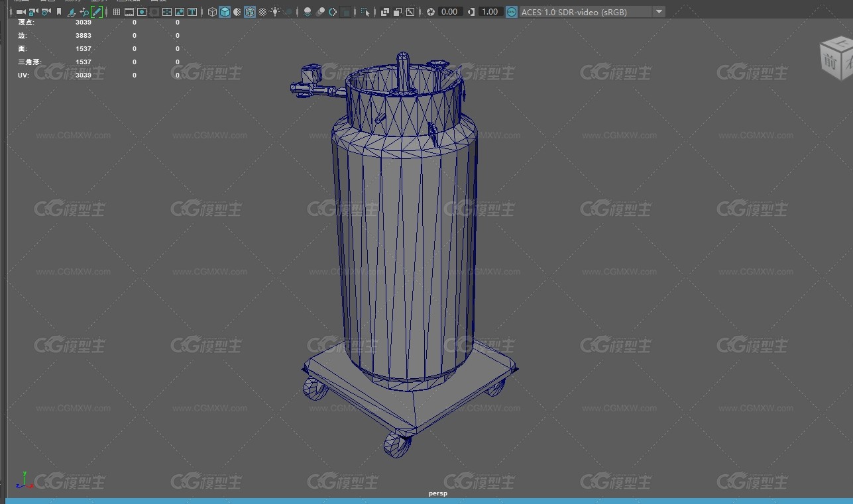This screenshot has height=504, width=853.
Task: Click the X-Ray display icon
Action: (384, 12)
